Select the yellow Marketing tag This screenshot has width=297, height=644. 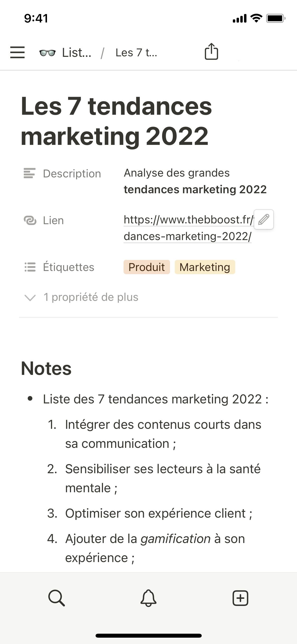point(205,267)
